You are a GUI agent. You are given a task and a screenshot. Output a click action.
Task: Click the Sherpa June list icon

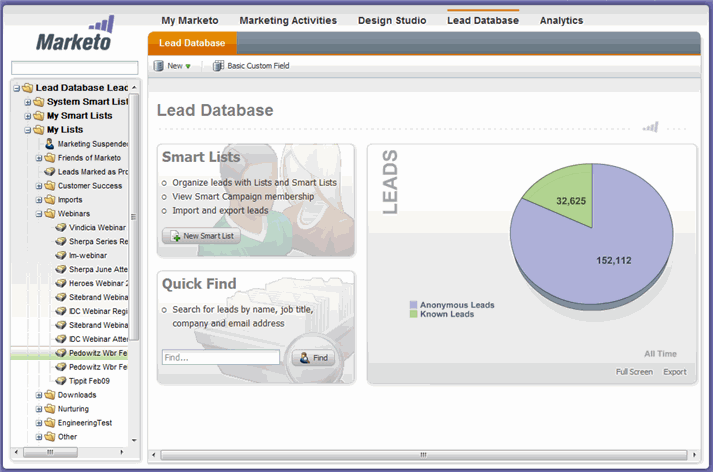click(60, 269)
